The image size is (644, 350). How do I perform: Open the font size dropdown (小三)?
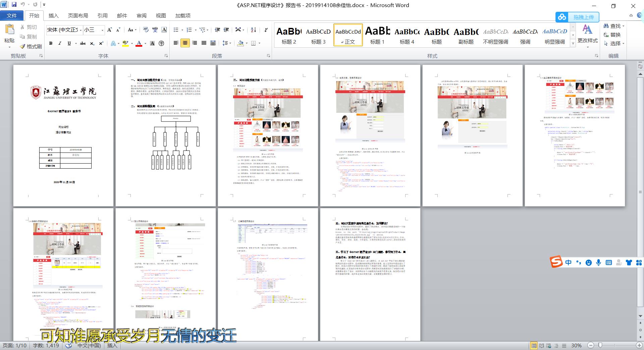click(102, 30)
